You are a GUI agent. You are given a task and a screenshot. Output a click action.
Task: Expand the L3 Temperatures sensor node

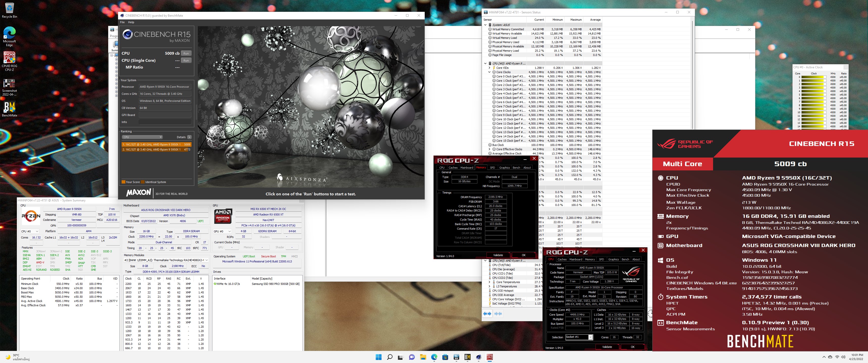[489, 287]
